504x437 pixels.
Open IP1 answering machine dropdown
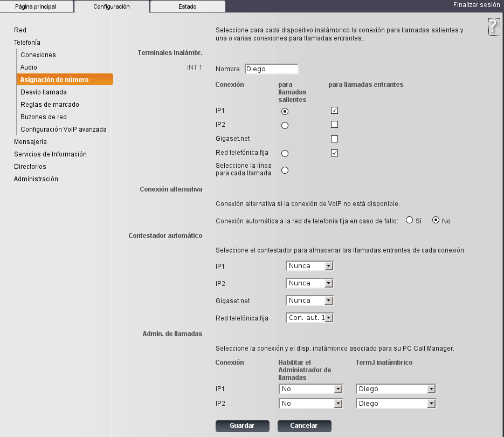309,266
